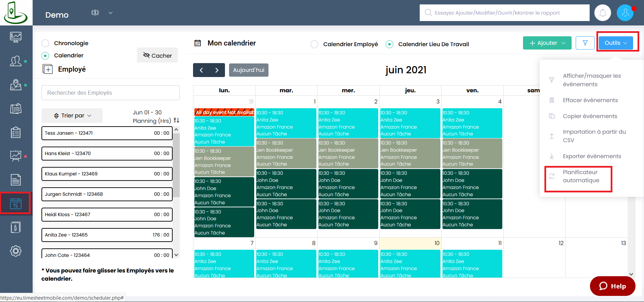Viewport: 644px width, 302px height.
Task: Select Calendrier Lieu De Travail radio
Action: tap(389, 44)
